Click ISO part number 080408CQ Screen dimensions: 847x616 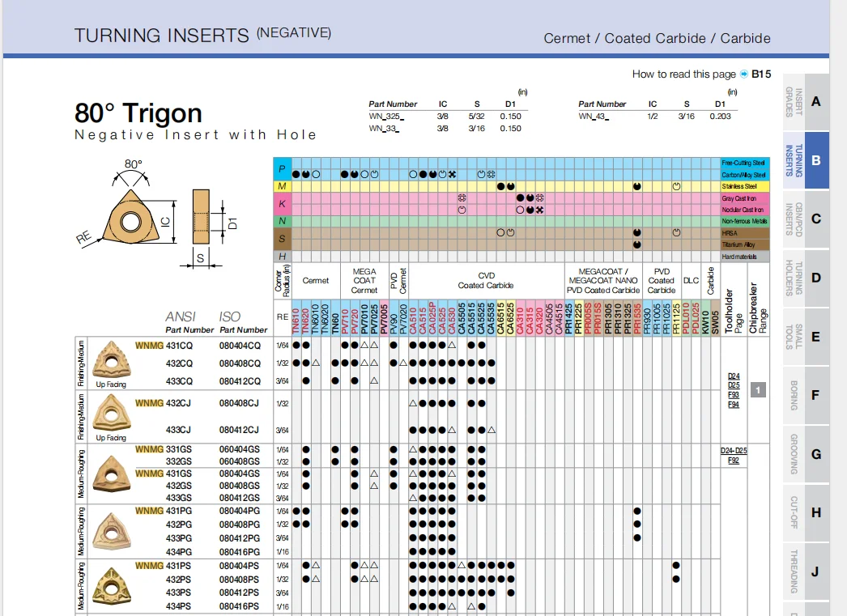240,363
